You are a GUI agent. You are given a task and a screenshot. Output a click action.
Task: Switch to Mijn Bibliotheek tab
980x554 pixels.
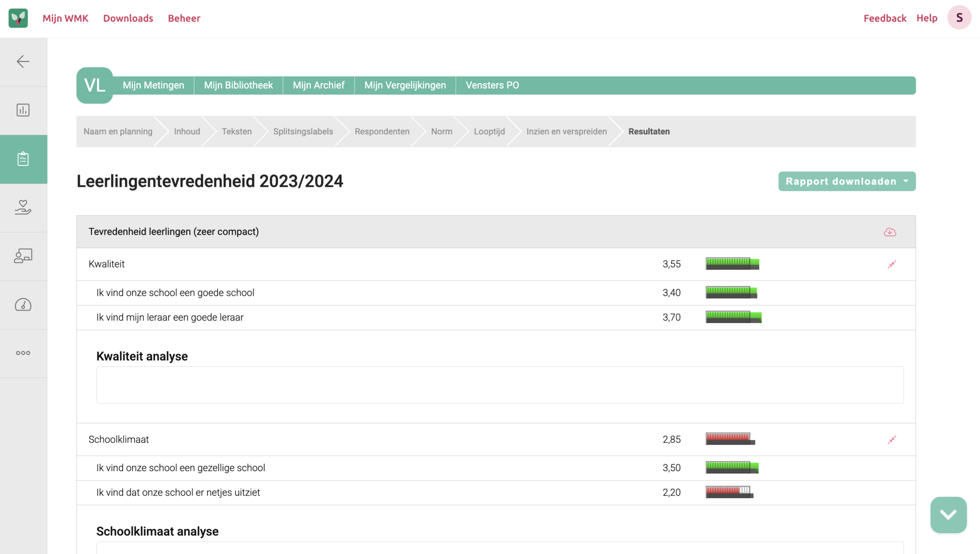click(239, 85)
